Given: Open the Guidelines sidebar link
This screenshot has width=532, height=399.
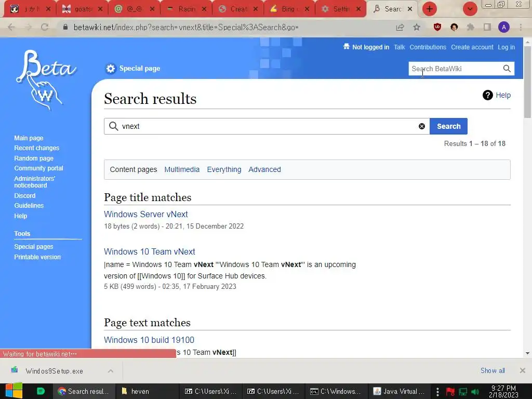Looking at the screenshot, I should coord(29,205).
